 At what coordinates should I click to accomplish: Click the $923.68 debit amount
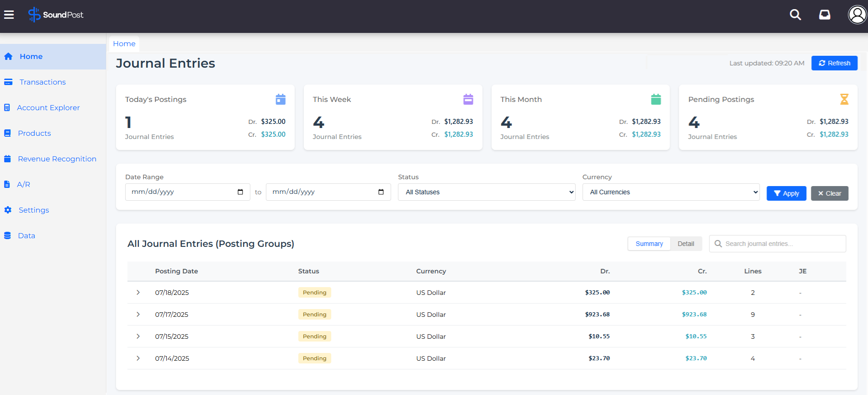[597, 315]
